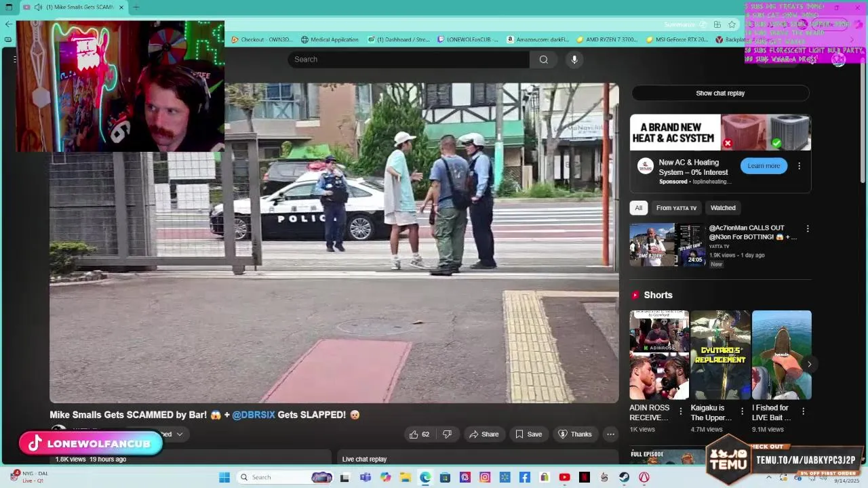Open Copilot from the taskbar
The image size is (868, 488).
386,477
